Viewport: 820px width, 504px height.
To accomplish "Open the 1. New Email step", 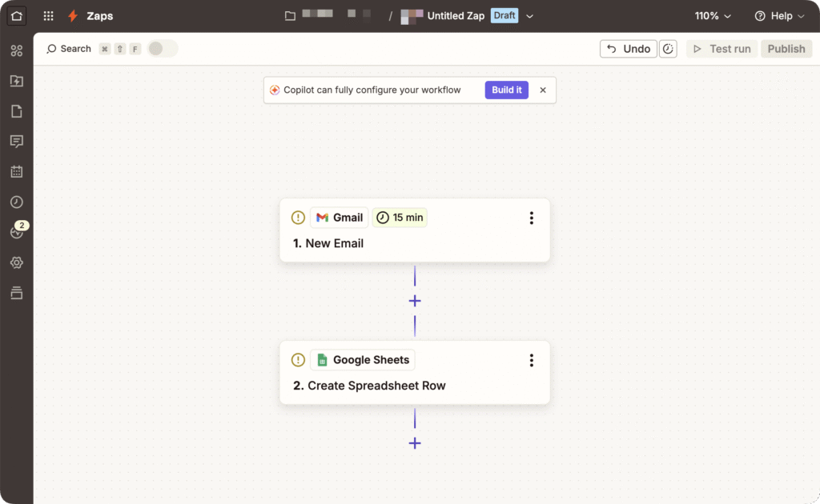I will (x=415, y=230).
